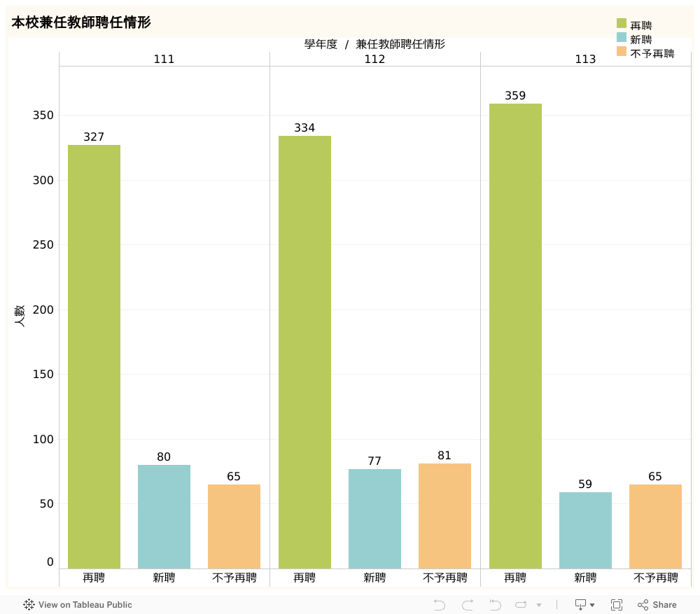This screenshot has height=614, width=700.
Task: Click year 111 orange bar labeled 65
Action: [x=234, y=526]
